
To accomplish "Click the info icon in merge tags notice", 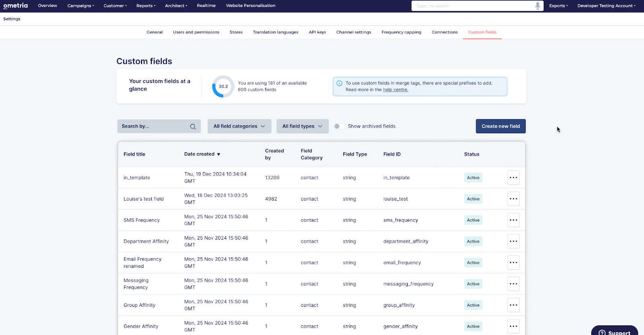I will coord(339,83).
